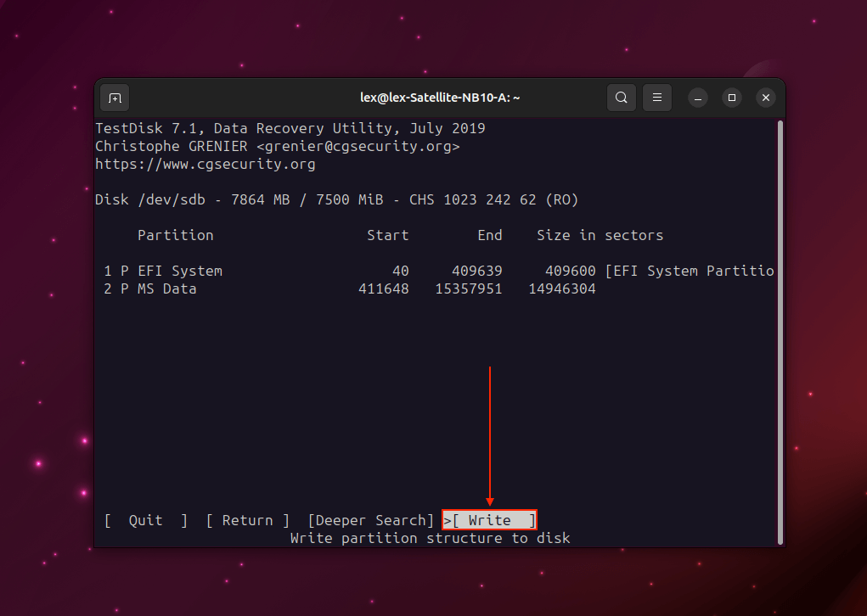Screen dimensions: 867x616
Task: Choose the Return menu option
Action: [x=247, y=520]
